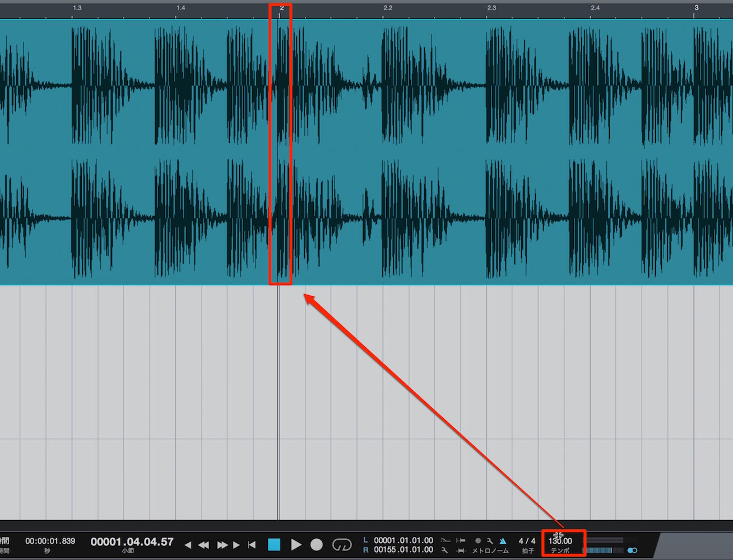733x560 pixels.
Task: Toggle the precount dot icon
Action: click(478, 541)
